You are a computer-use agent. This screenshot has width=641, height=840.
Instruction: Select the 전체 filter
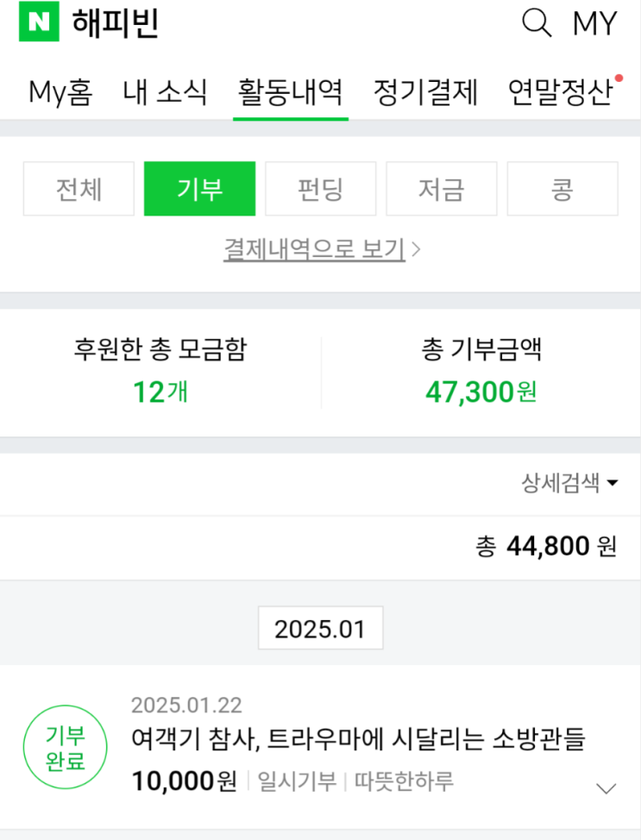pyautogui.click(x=79, y=189)
